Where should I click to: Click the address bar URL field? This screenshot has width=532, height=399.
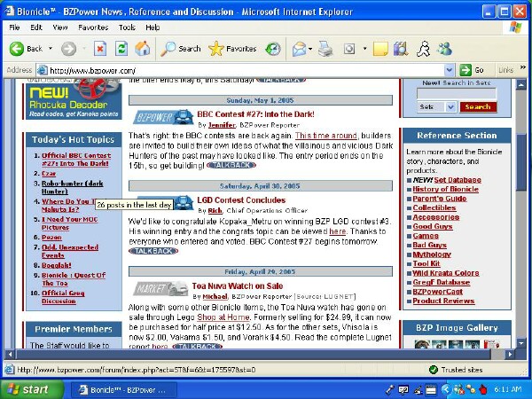(x=246, y=70)
